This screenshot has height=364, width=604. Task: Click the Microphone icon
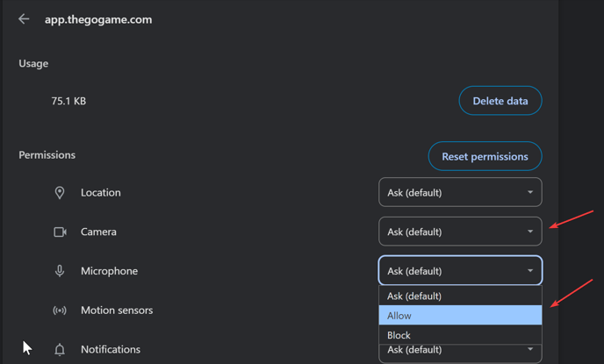60,271
